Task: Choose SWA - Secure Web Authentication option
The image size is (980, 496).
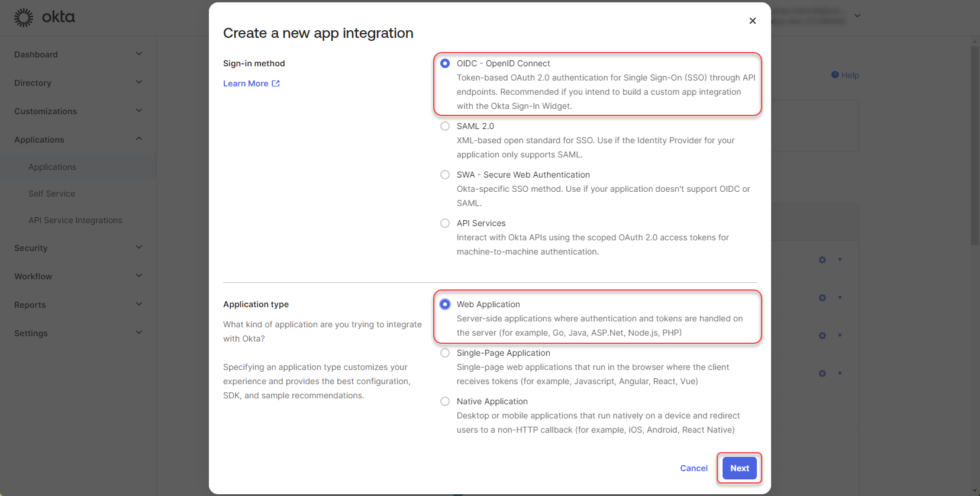Action: (445, 175)
